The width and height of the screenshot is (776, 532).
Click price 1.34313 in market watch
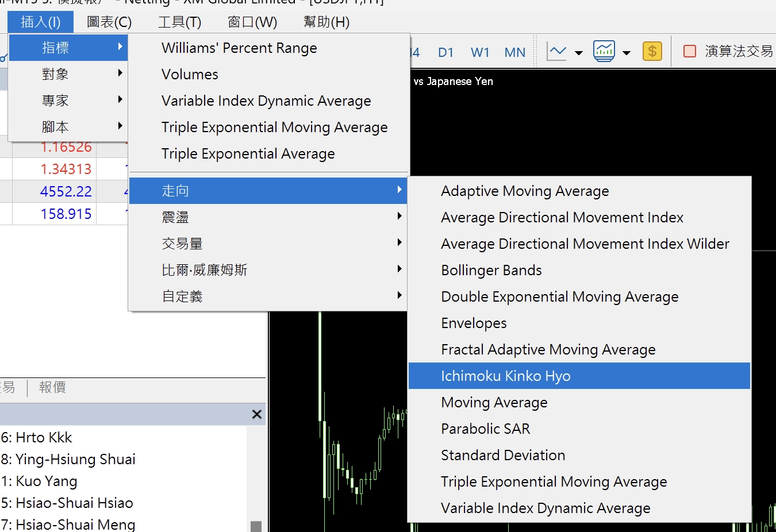click(x=66, y=169)
